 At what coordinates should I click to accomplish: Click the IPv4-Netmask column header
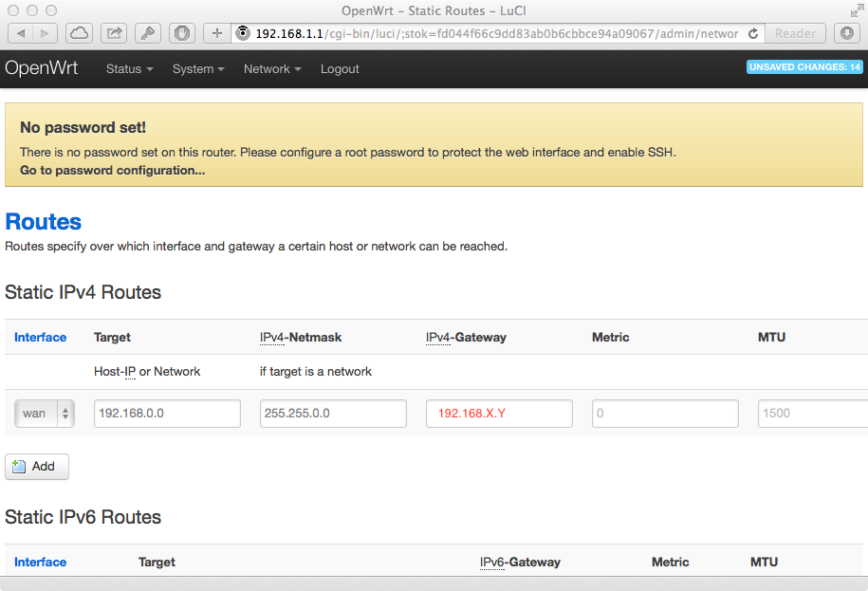301,337
